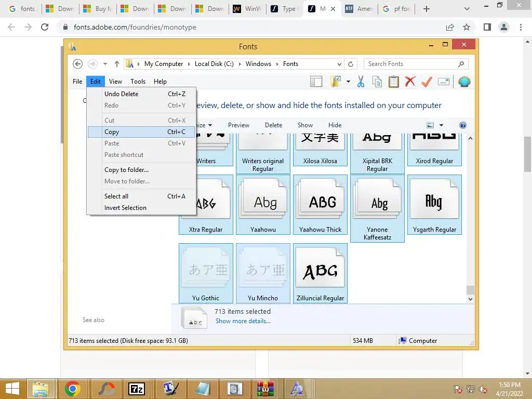Select the Yu Mincho font thumbnail
Viewport: 532px width, 399px height.
coord(263,273)
